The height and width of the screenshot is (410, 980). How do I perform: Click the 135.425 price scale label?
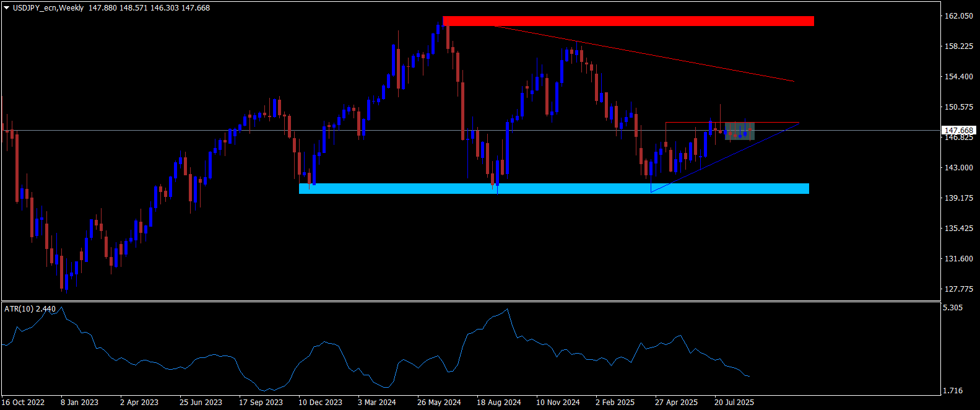click(958, 229)
